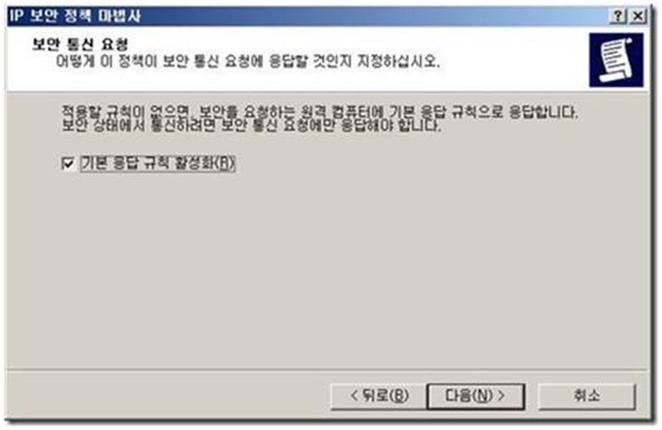Close the IP 보안 정책 마법사 dialog

(638, 16)
